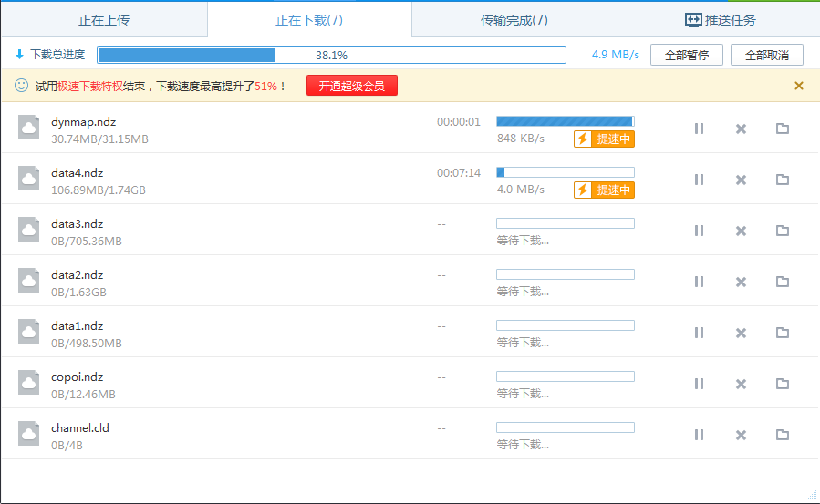
Task: Pause the dynmap.ndz download
Action: (699, 129)
